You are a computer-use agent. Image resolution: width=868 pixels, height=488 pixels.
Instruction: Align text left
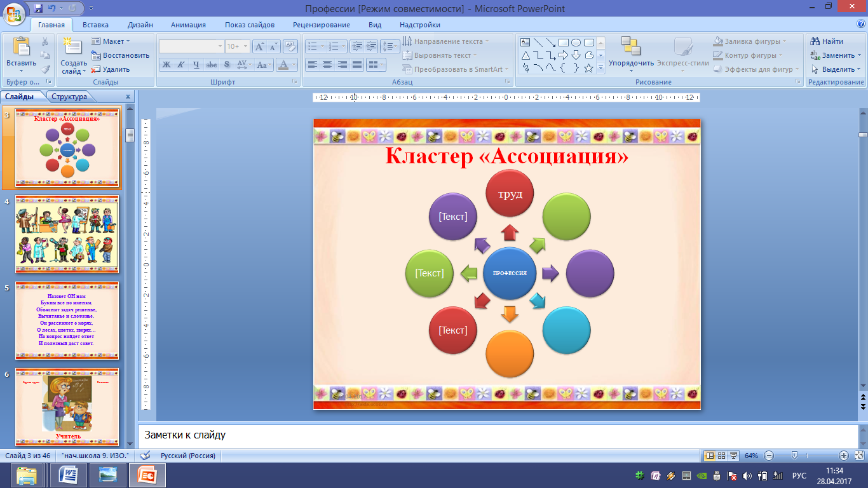click(312, 64)
